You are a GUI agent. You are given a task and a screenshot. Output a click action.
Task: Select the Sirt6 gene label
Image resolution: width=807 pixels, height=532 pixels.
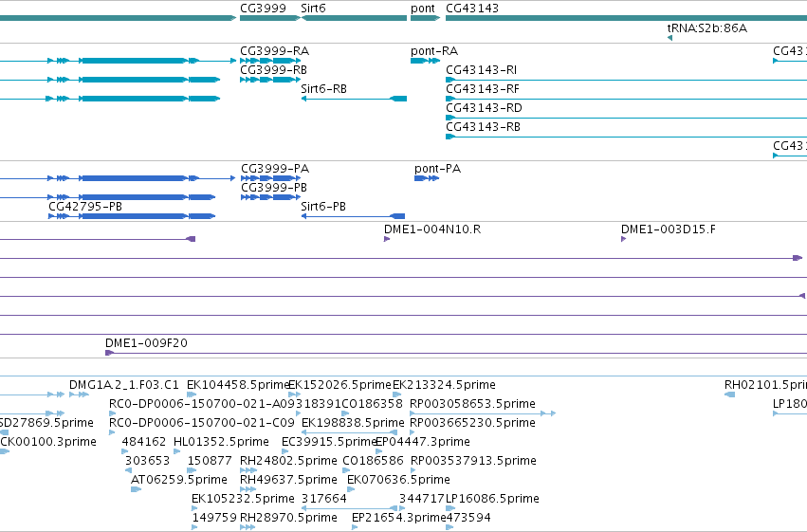coord(314,9)
